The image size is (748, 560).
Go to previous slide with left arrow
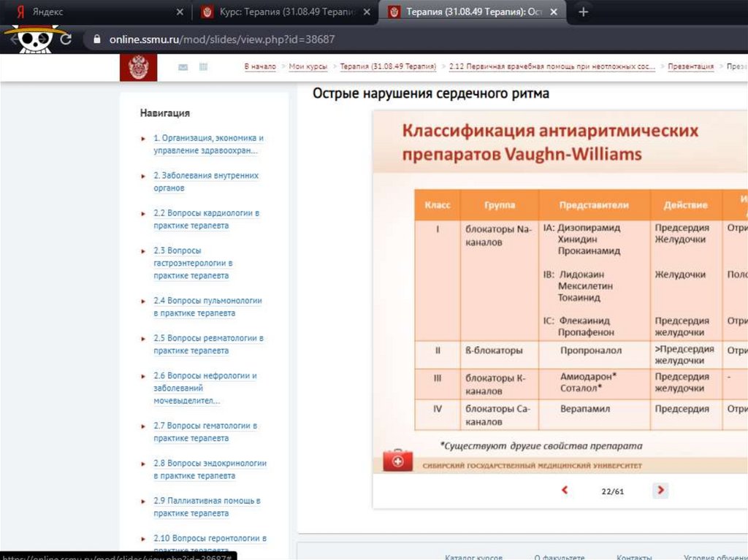(x=565, y=490)
